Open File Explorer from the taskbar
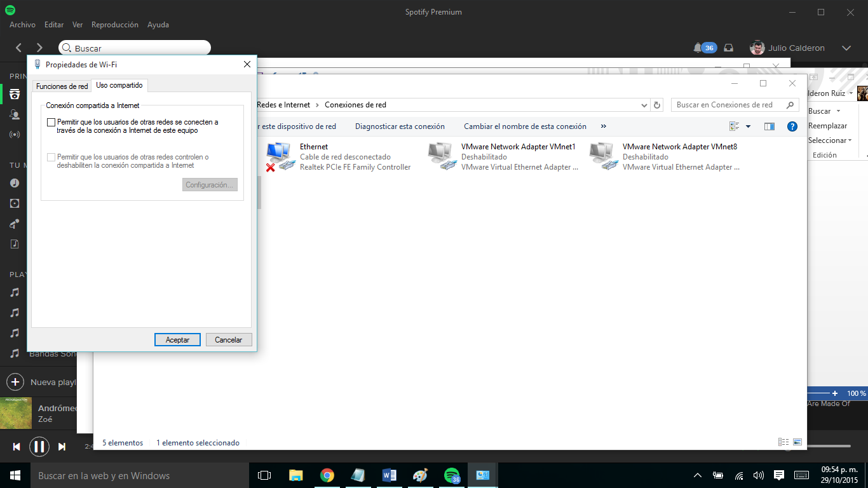This screenshot has height=488, width=868. click(x=295, y=475)
